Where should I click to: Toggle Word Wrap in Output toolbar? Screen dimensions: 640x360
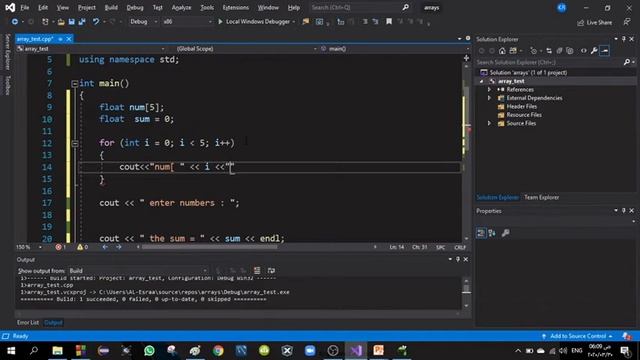[x=271, y=271]
